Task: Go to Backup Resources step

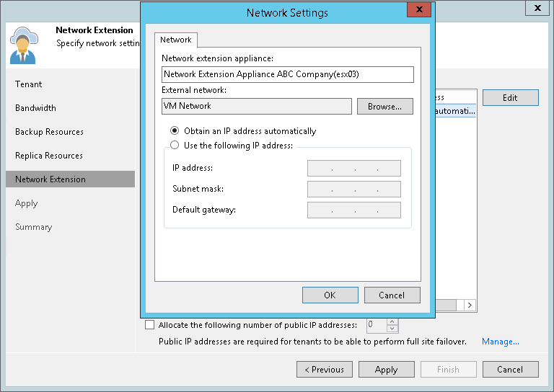Action: pos(49,132)
